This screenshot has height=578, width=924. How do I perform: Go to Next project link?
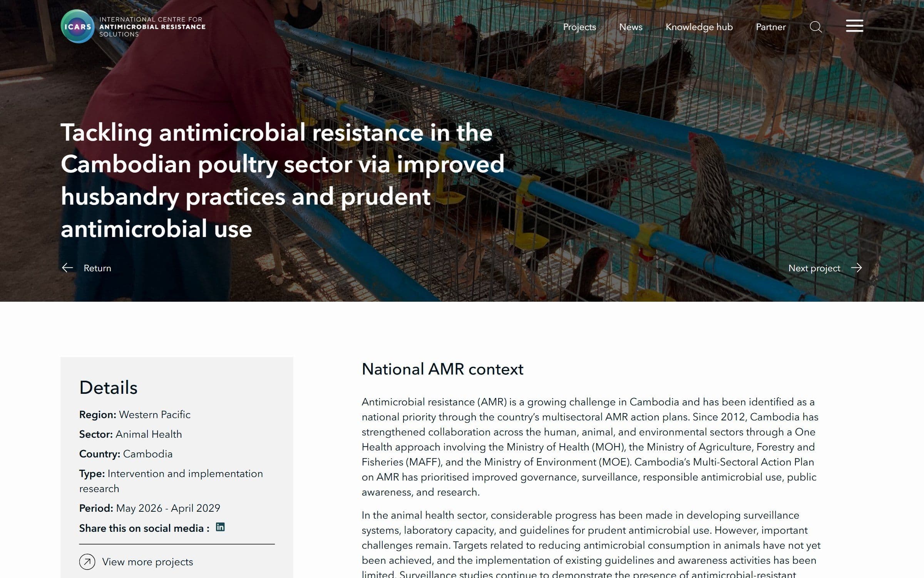[x=814, y=268]
